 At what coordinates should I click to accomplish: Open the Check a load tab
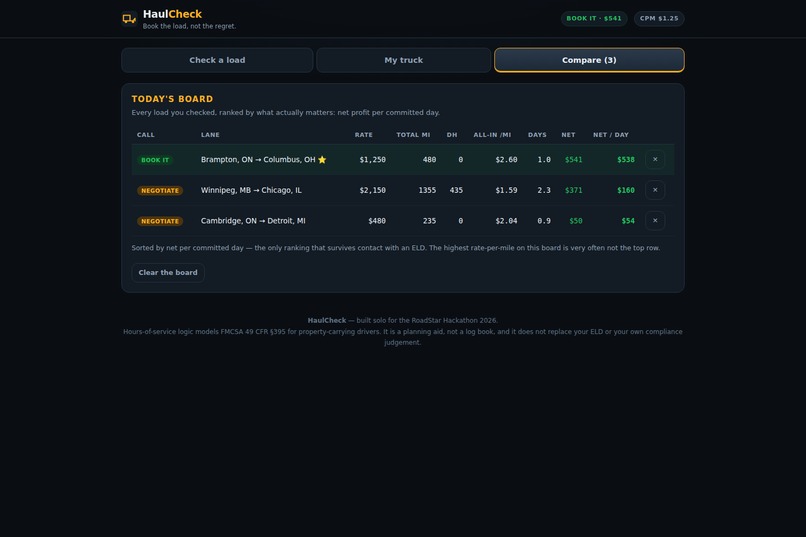pos(217,60)
